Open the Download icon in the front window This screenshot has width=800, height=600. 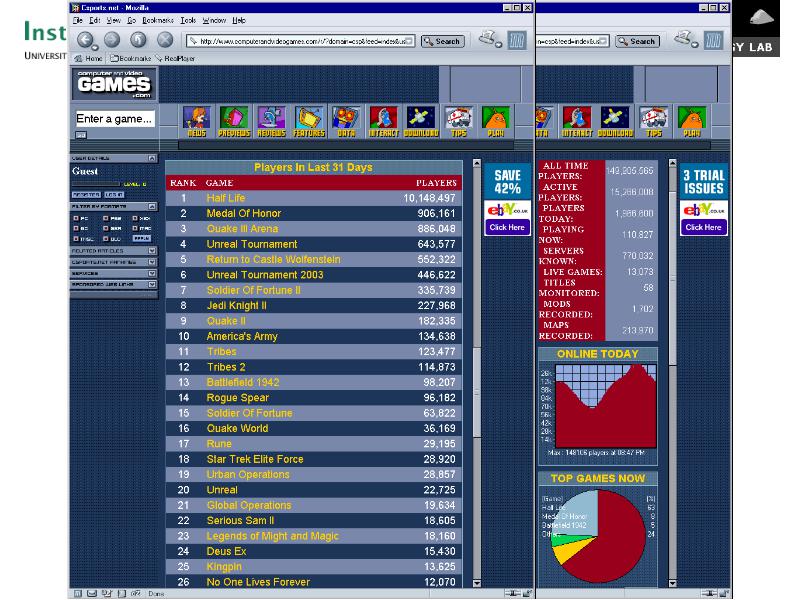(x=421, y=121)
